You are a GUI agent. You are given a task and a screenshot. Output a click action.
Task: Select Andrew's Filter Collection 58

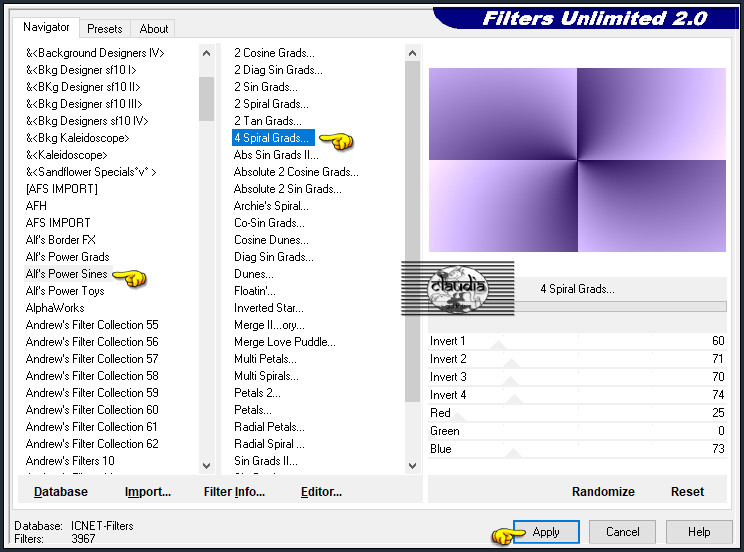[x=92, y=376]
